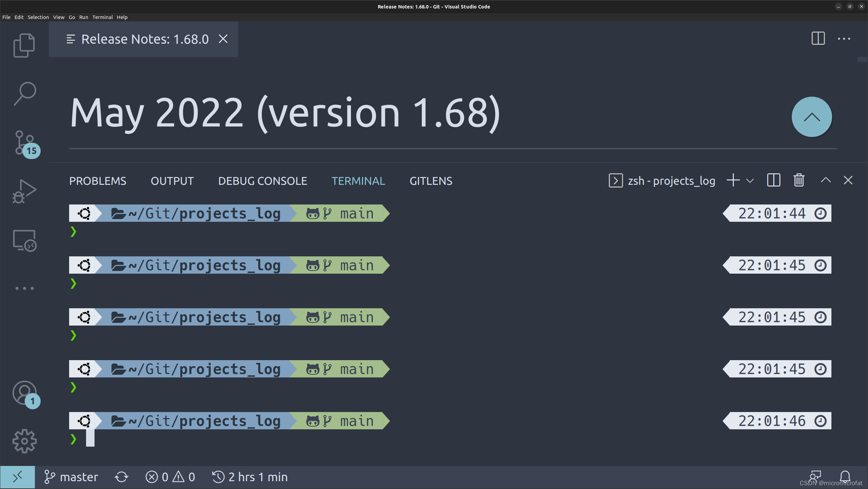Open Remote Explorer view

pos(24,240)
